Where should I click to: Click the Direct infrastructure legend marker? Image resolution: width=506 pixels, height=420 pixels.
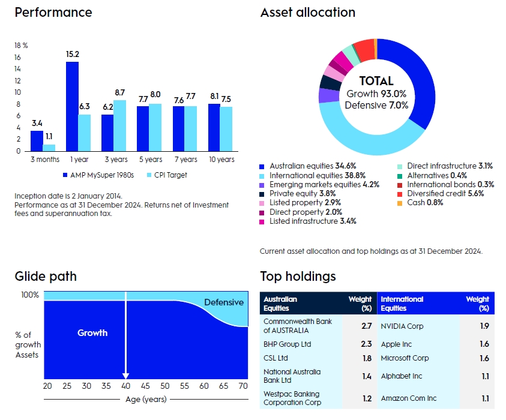tap(400, 166)
